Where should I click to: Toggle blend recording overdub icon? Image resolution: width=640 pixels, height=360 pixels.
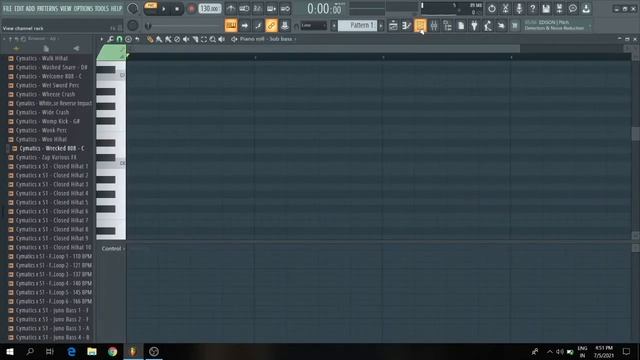point(271,9)
